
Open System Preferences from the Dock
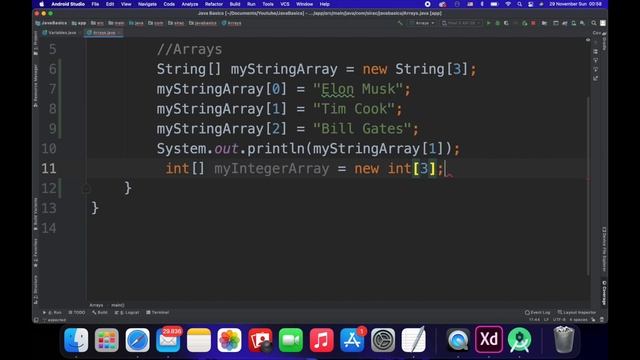382,340
